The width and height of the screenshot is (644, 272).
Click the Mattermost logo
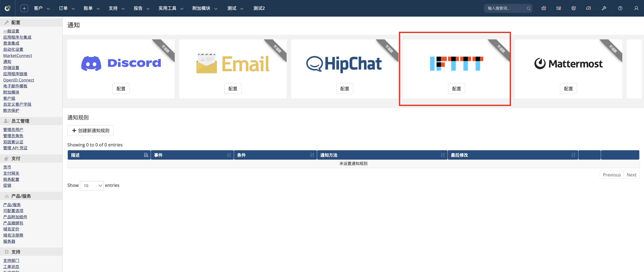[x=568, y=64]
